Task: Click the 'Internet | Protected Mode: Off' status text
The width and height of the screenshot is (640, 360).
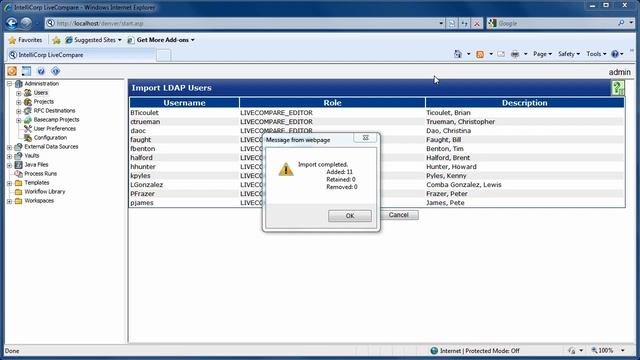Action: tap(480, 351)
